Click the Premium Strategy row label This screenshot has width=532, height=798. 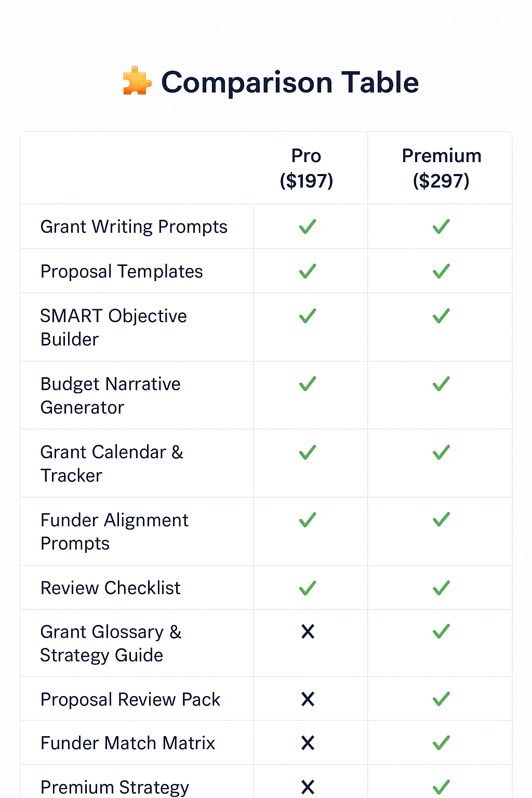click(115, 788)
